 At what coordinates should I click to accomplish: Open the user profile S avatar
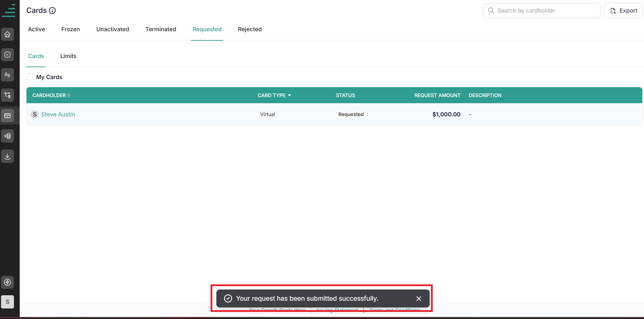pyautogui.click(x=7, y=302)
